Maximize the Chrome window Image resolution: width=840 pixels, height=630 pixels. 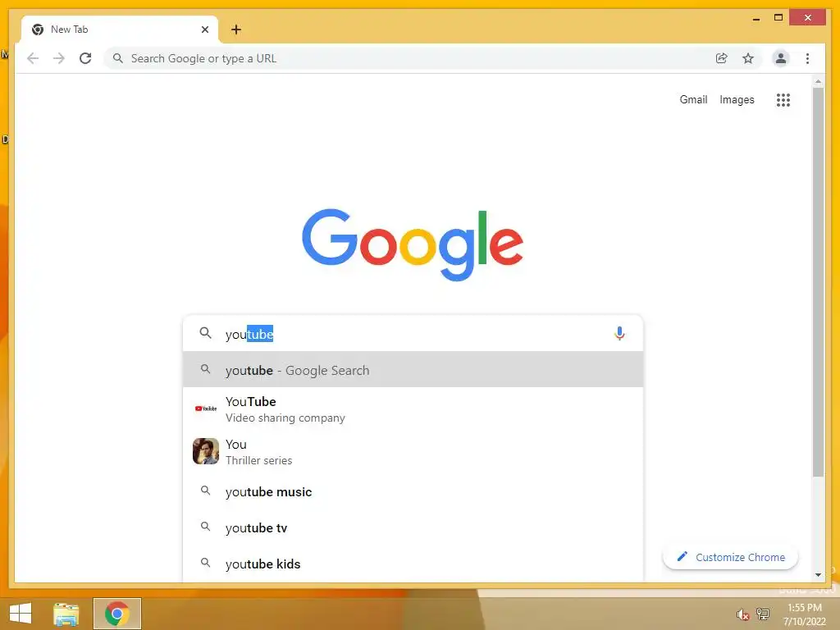[x=778, y=18]
